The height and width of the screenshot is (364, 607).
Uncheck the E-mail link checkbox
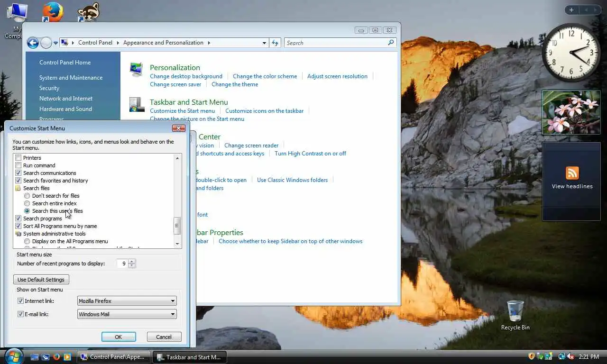[x=20, y=314]
